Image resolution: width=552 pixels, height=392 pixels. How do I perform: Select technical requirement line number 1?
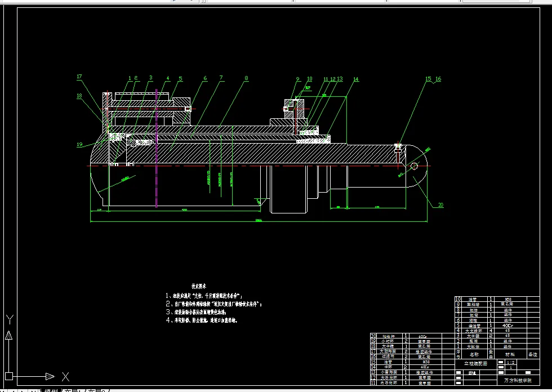(x=204, y=296)
